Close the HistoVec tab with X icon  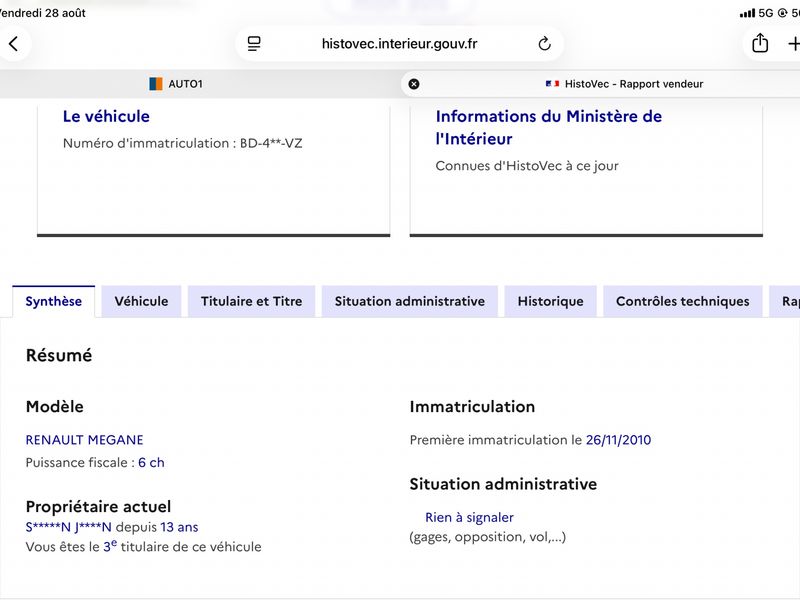414,84
